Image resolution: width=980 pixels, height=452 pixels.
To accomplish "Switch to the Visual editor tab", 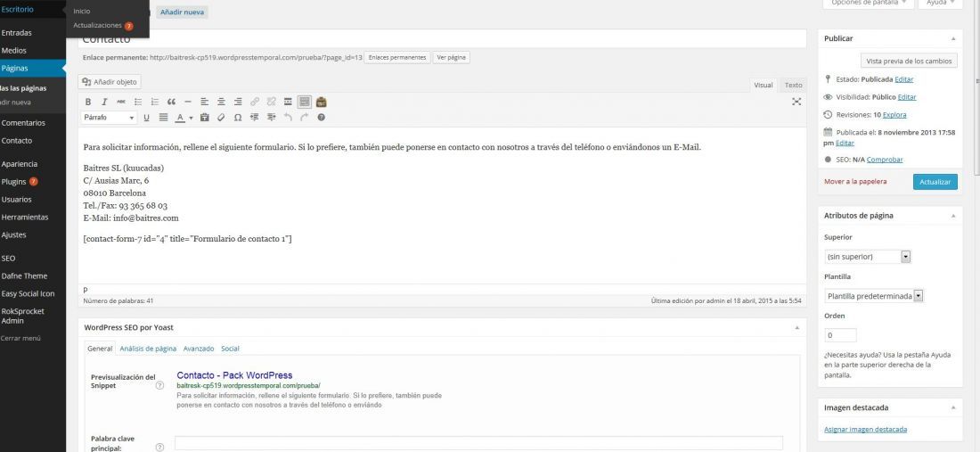I will coord(764,85).
